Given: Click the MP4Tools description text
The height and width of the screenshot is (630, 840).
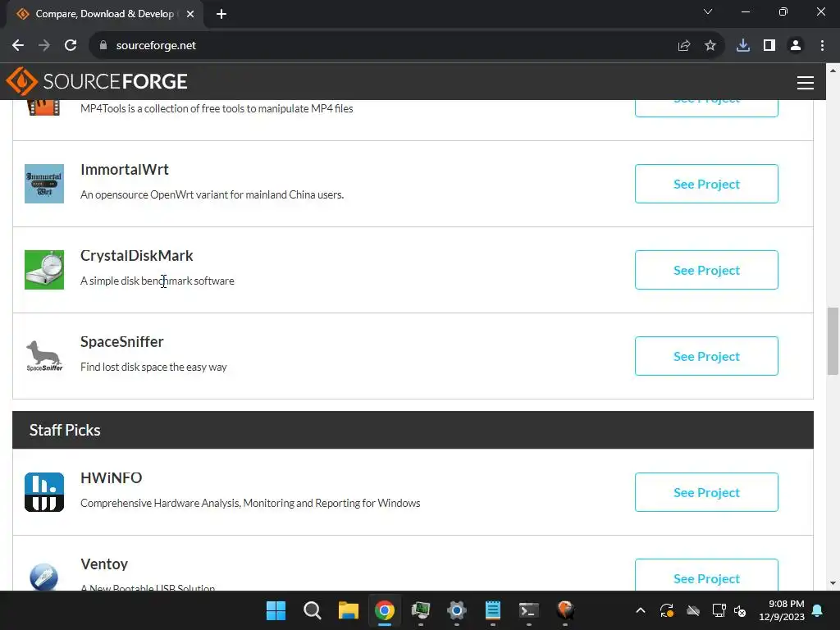Looking at the screenshot, I should pyautogui.click(x=217, y=109).
